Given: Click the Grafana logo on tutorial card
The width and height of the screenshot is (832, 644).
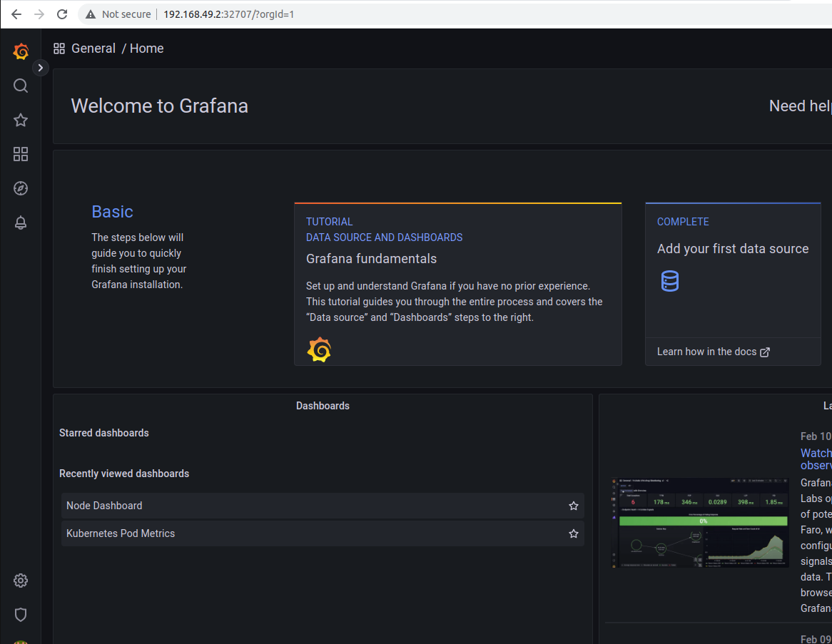Looking at the screenshot, I should (319, 349).
